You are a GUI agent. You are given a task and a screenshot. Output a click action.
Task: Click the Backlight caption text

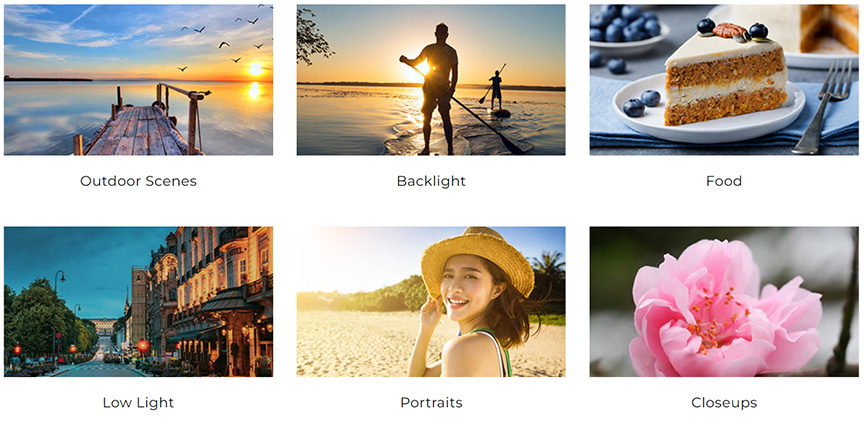(x=431, y=181)
